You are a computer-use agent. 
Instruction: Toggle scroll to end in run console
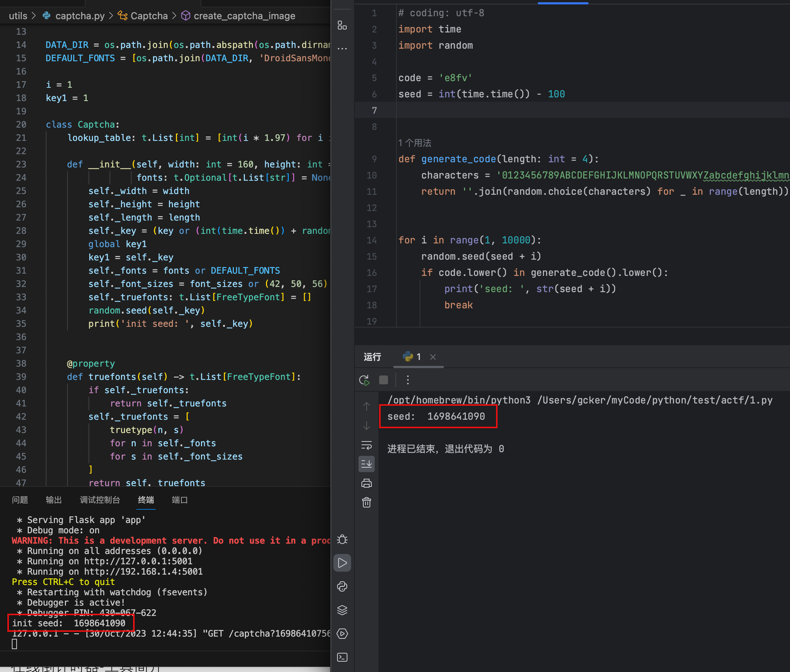coord(367,464)
